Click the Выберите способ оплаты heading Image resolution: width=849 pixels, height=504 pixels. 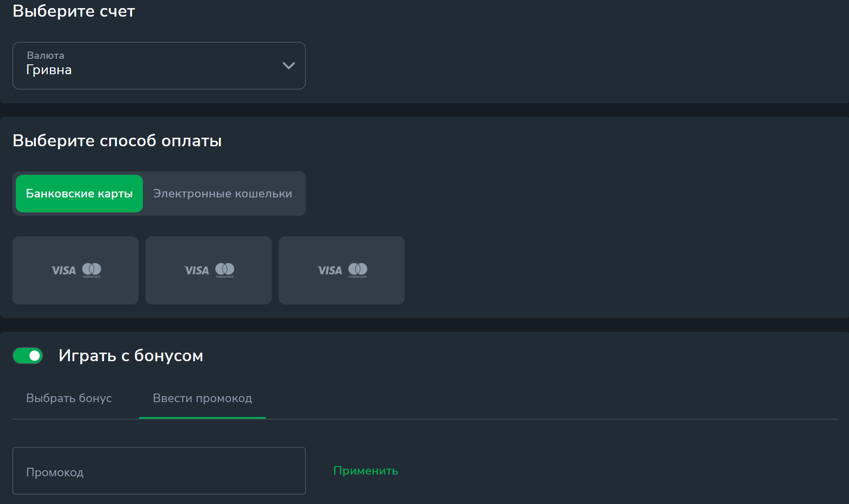pos(117,141)
